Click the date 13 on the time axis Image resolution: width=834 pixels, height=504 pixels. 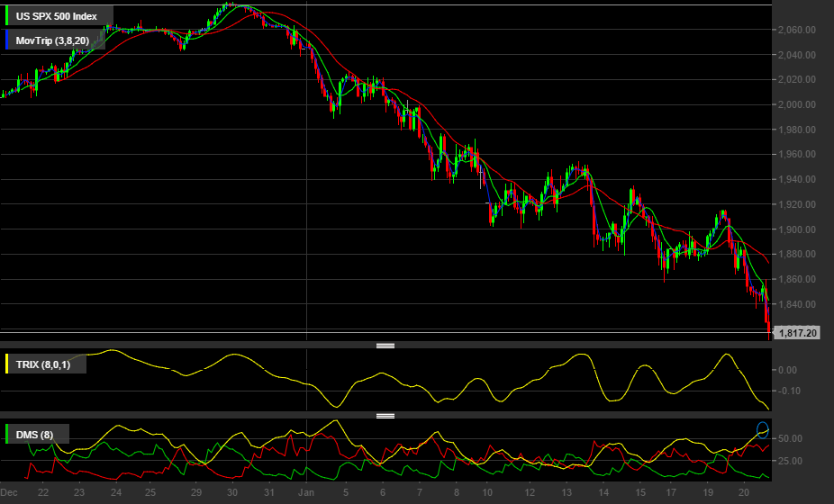click(x=567, y=492)
